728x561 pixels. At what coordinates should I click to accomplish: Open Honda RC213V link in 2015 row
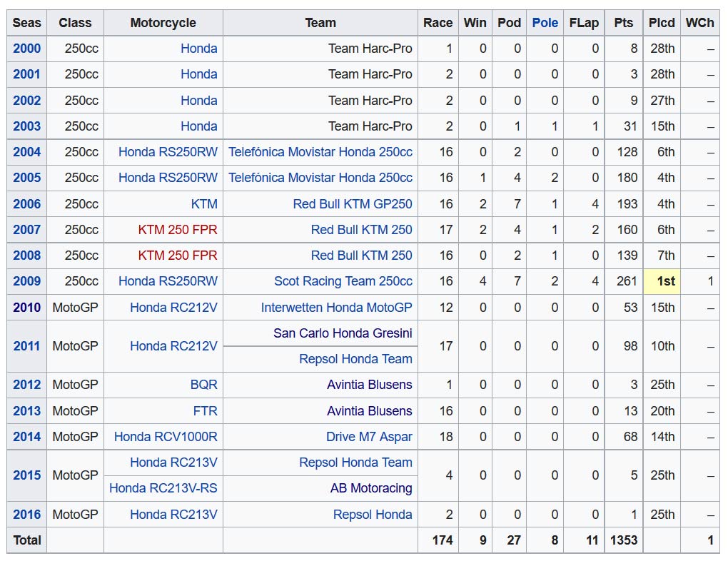173,463
